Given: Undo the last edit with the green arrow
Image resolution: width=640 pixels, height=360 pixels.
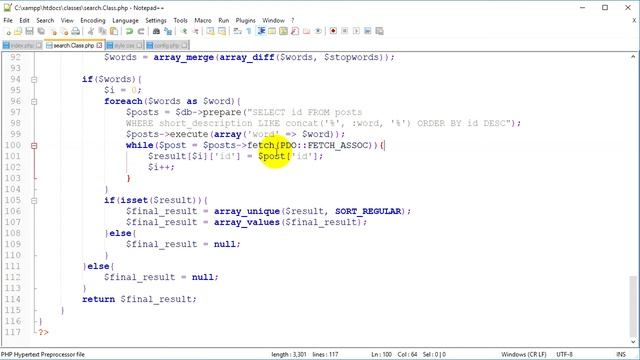Looking at the screenshot, I should pos(129,31).
